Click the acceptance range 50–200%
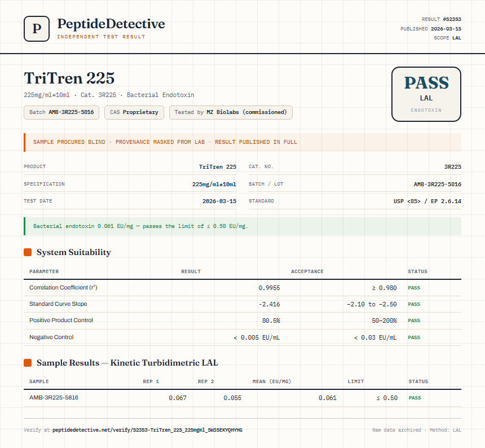This screenshot has width=485, height=448. (384, 320)
